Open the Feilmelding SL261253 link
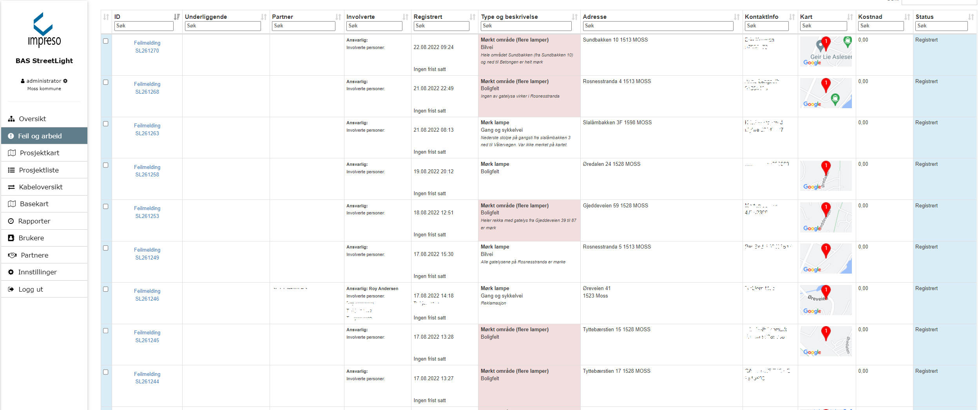Screen dimensions: 980x410 coord(147,212)
